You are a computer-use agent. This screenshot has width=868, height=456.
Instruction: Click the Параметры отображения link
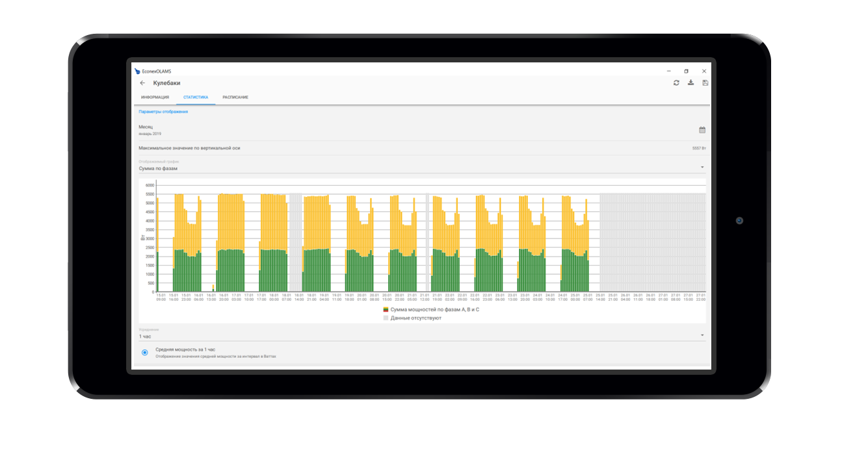pos(163,112)
